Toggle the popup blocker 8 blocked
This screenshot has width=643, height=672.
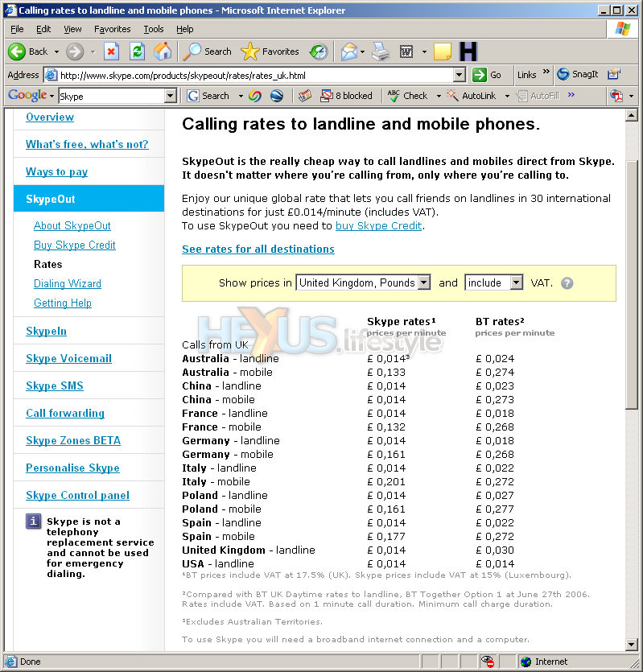tap(346, 96)
